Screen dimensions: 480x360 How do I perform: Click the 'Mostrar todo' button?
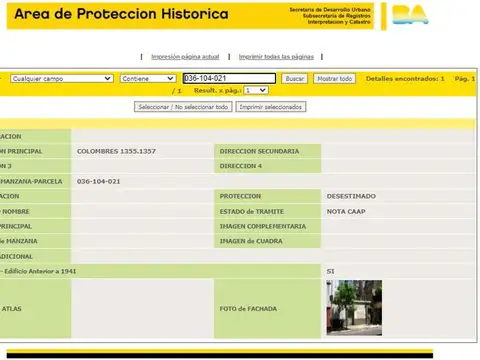click(334, 79)
